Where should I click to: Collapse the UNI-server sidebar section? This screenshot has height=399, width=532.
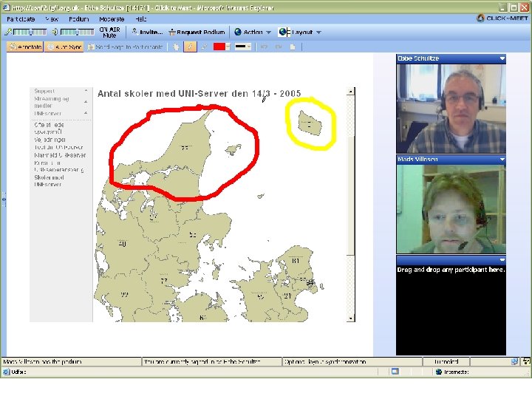(86, 113)
